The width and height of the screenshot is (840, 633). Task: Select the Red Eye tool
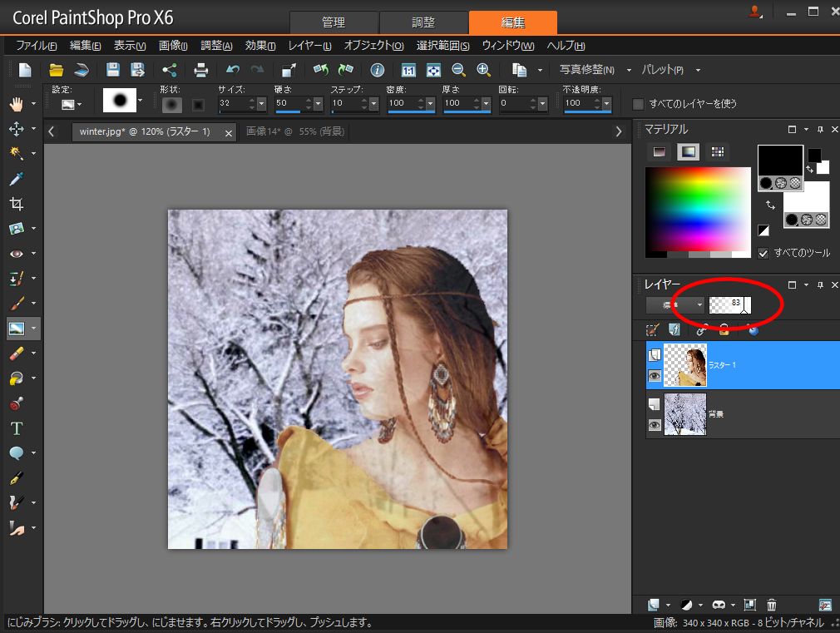click(x=17, y=254)
